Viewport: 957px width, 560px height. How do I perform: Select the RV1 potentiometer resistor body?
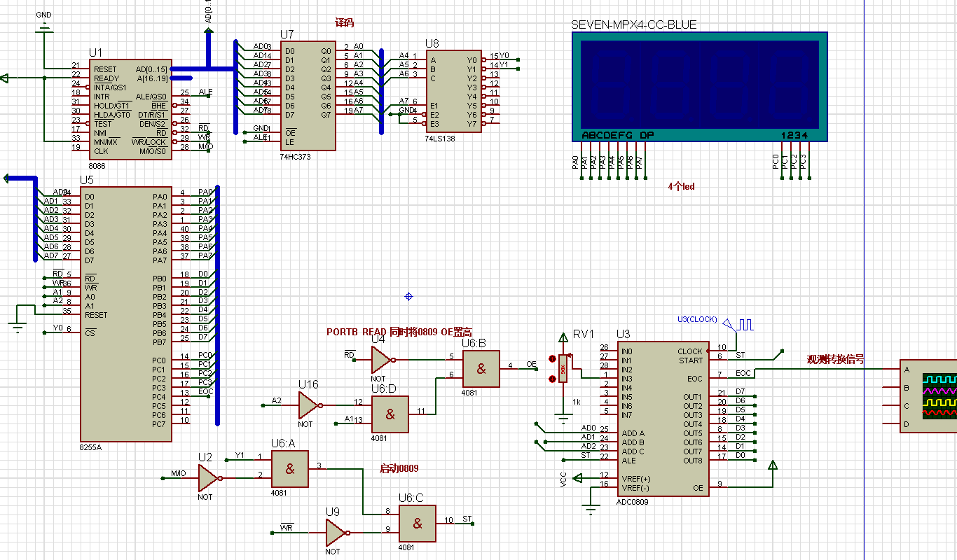click(x=563, y=369)
